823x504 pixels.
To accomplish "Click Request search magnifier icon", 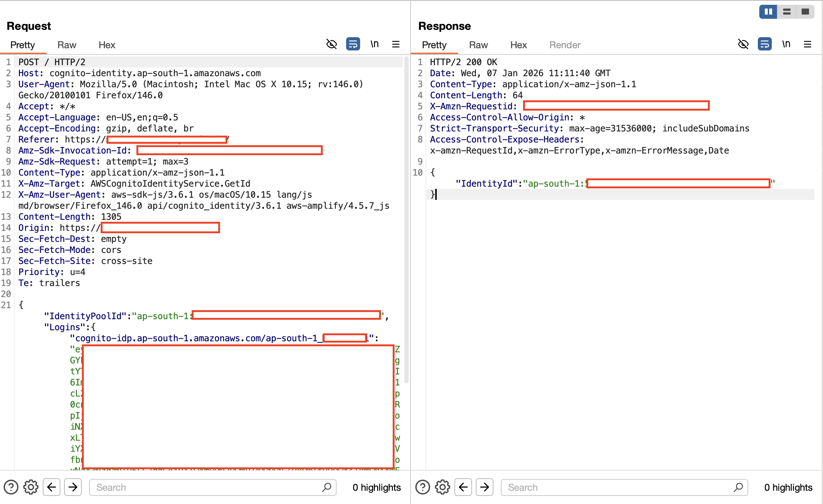I will [x=327, y=487].
